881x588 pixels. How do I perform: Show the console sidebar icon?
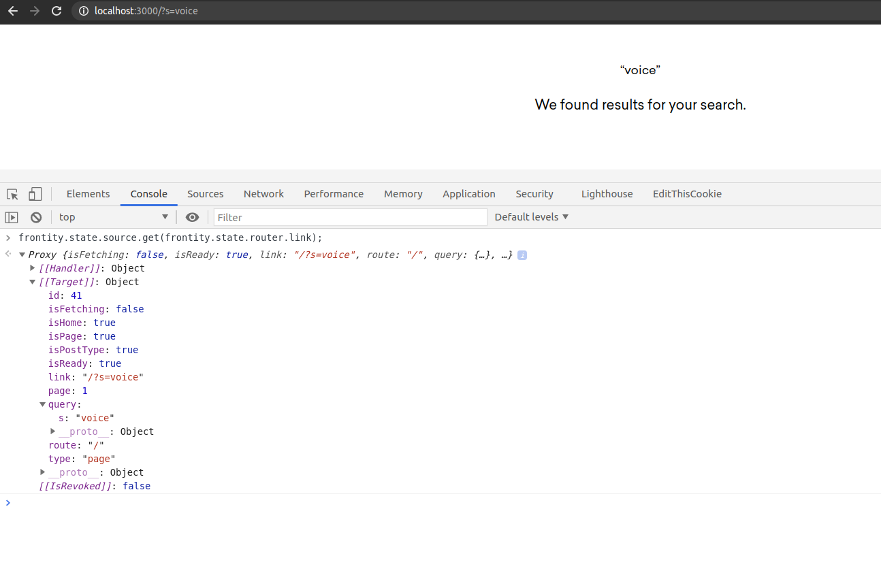[x=12, y=217]
